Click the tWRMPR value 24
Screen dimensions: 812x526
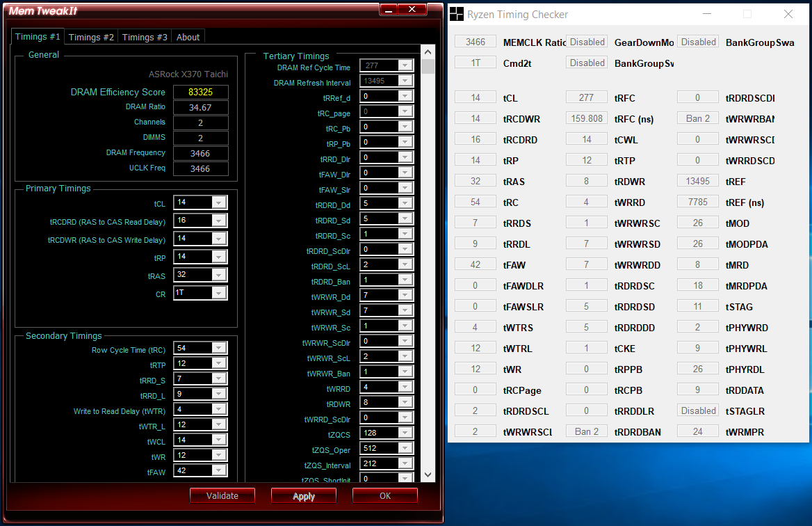(x=698, y=431)
